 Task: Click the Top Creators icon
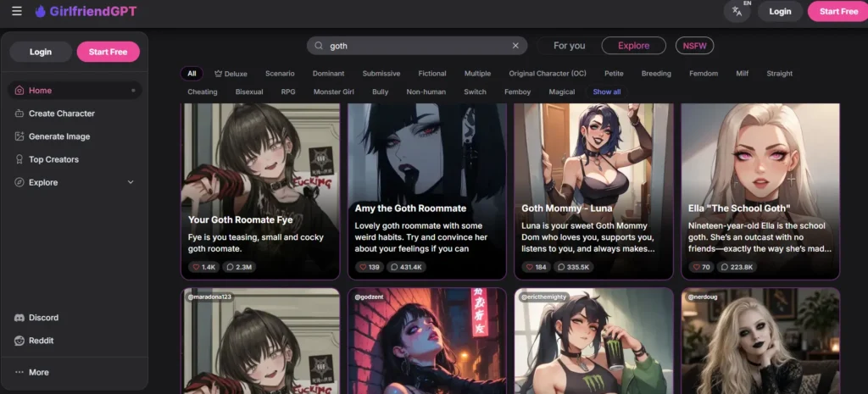pos(19,159)
